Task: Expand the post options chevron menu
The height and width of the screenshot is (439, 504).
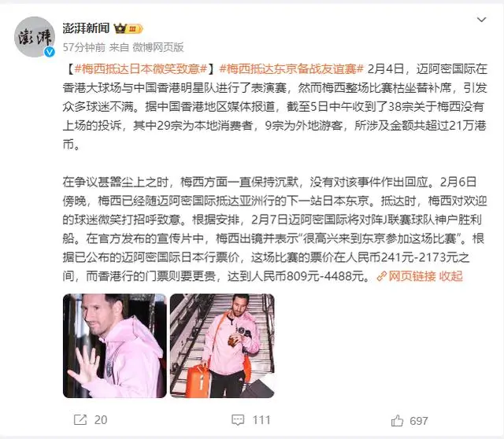Action: (x=481, y=20)
